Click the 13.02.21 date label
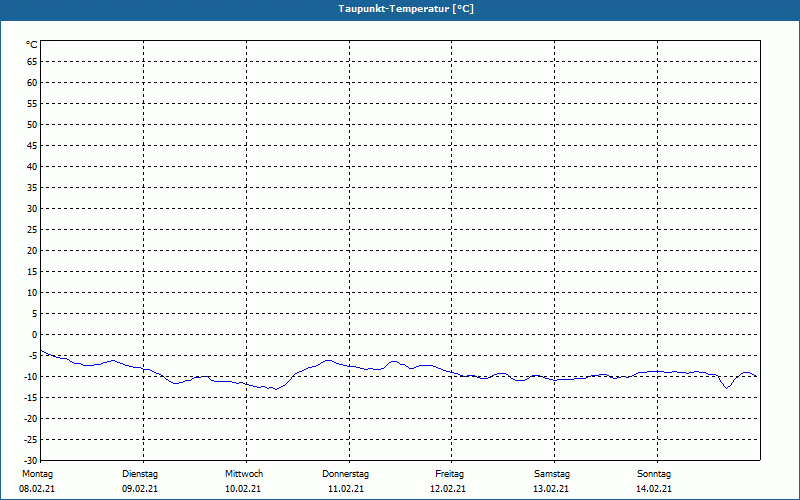The height and width of the screenshot is (500, 800). 551,489
